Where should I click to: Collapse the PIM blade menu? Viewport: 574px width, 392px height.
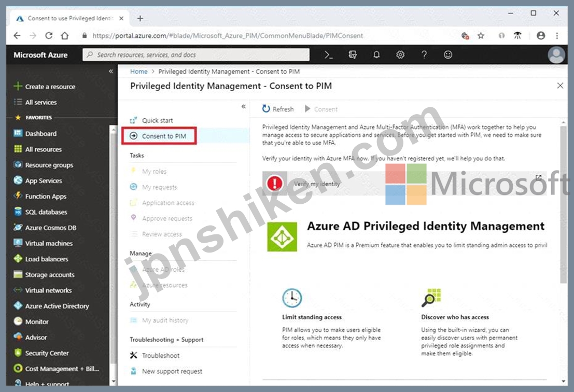pos(243,106)
